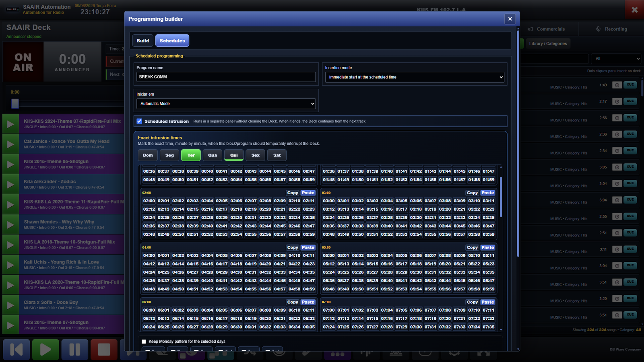Open the Insertion mode dropdown

415,77
